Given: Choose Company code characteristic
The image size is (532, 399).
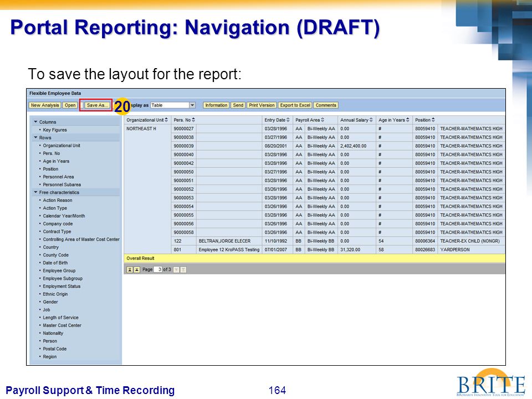Looking at the screenshot, I should pyautogui.click(x=58, y=223).
